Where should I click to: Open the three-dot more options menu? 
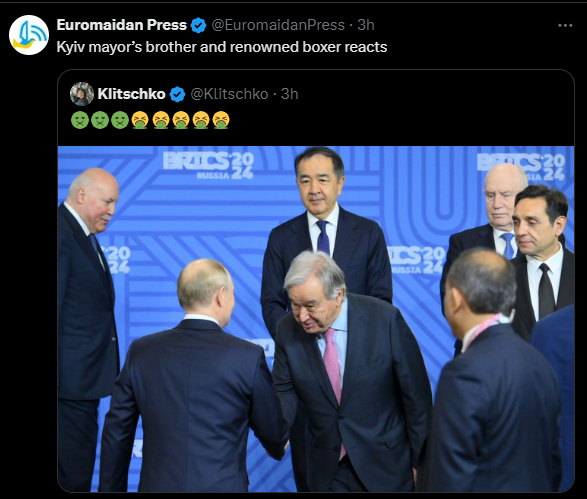point(565,25)
